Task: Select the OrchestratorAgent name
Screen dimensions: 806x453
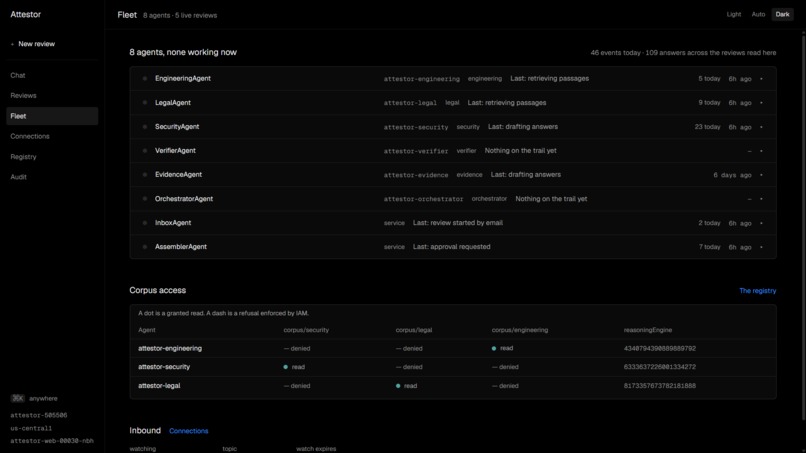Action: pos(184,199)
